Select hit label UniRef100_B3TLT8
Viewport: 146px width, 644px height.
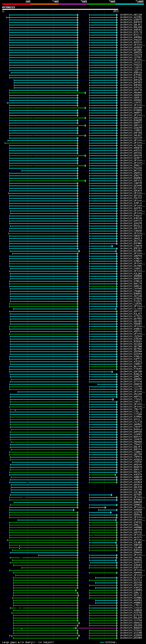pos(131,32)
